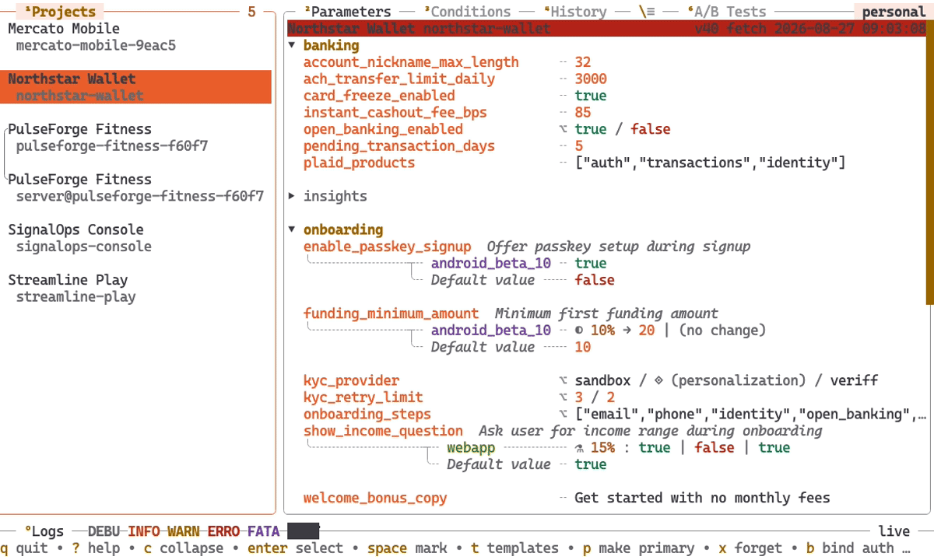Click the ? help shortcut hint
The image size is (934, 560).
(x=96, y=548)
